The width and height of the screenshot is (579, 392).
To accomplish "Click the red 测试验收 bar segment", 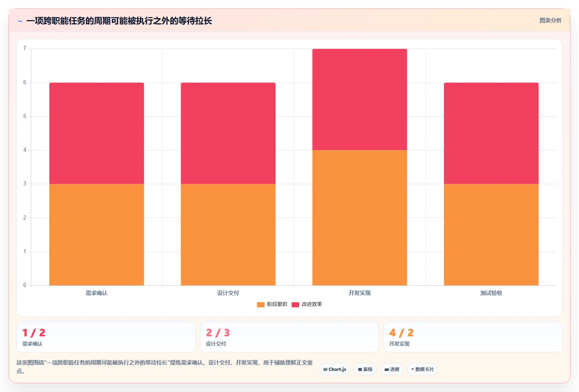I will click(x=491, y=133).
